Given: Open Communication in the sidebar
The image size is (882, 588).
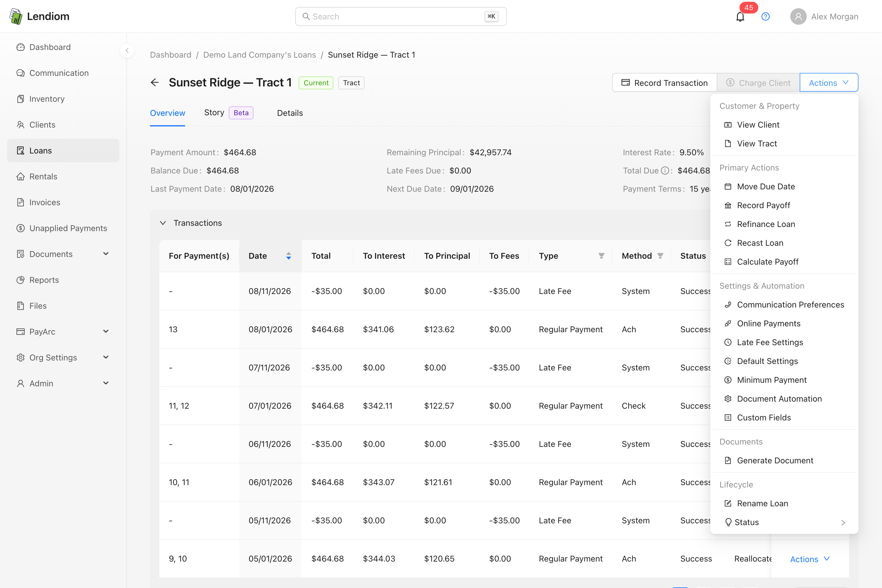Looking at the screenshot, I should click(63, 73).
